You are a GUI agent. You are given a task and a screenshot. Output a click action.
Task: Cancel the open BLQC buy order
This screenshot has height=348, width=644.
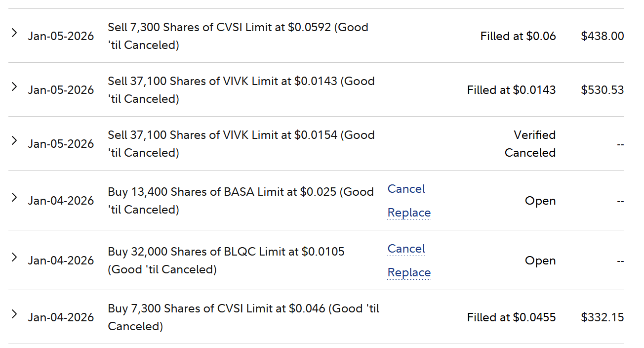tap(406, 249)
